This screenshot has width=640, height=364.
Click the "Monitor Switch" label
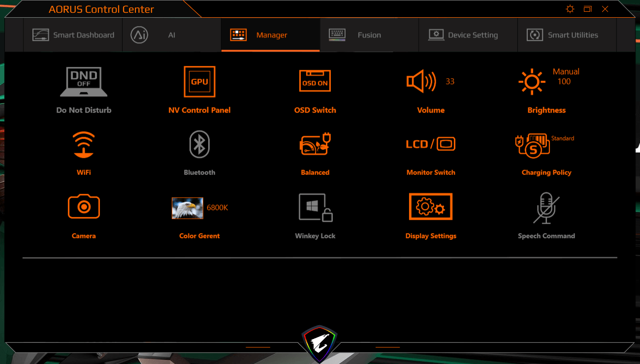coord(431,173)
